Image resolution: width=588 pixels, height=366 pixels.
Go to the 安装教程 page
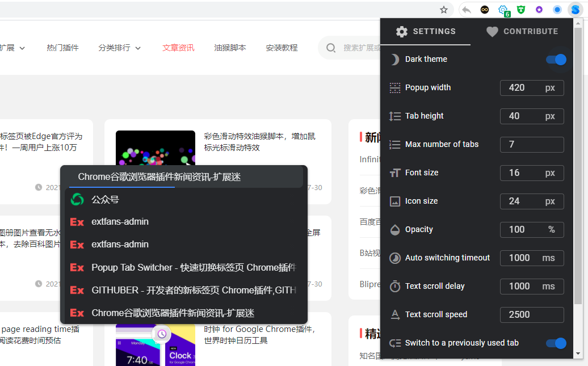(282, 48)
